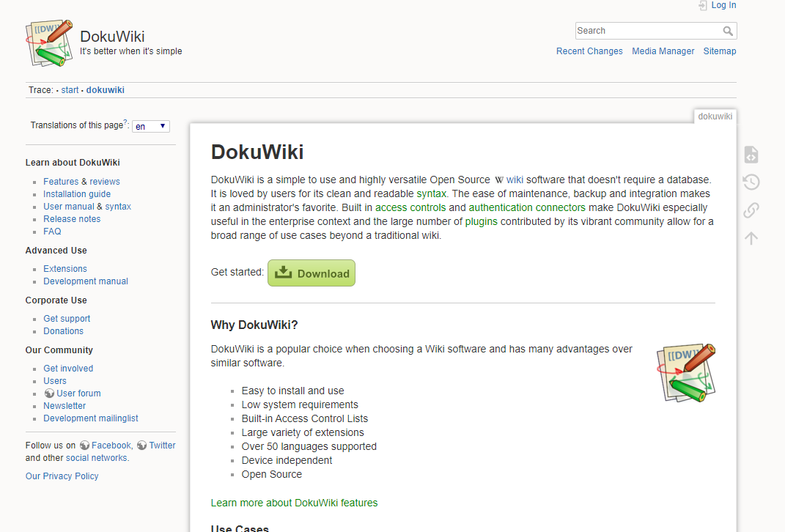This screenshot has width=785, height=532.
Task: Open Old revisions clock icon
Action: (x=751, y=182)
